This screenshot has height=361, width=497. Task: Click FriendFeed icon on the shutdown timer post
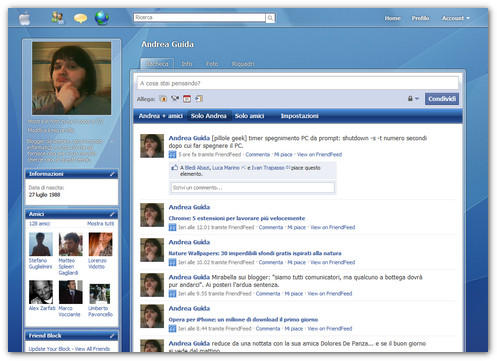click(172, 154)
